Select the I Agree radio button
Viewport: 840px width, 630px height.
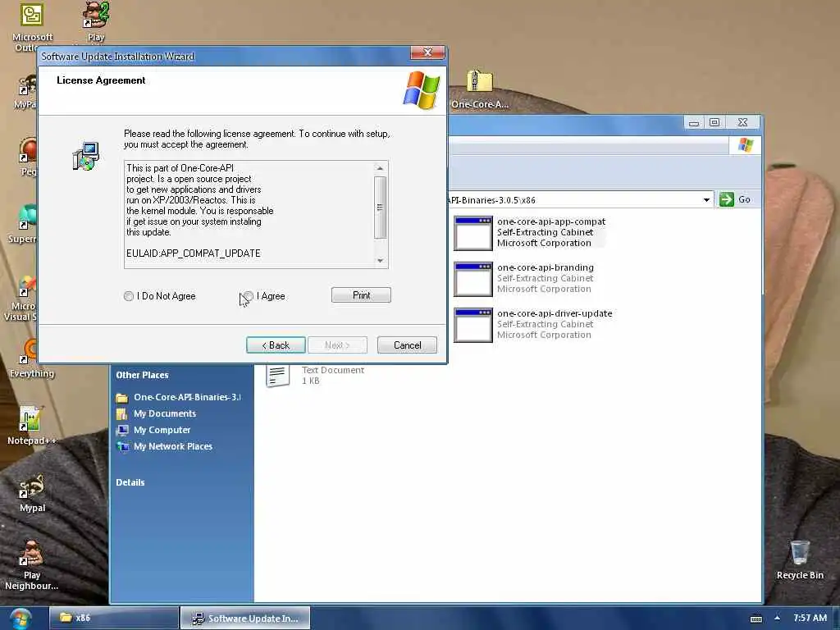[249, 296]
